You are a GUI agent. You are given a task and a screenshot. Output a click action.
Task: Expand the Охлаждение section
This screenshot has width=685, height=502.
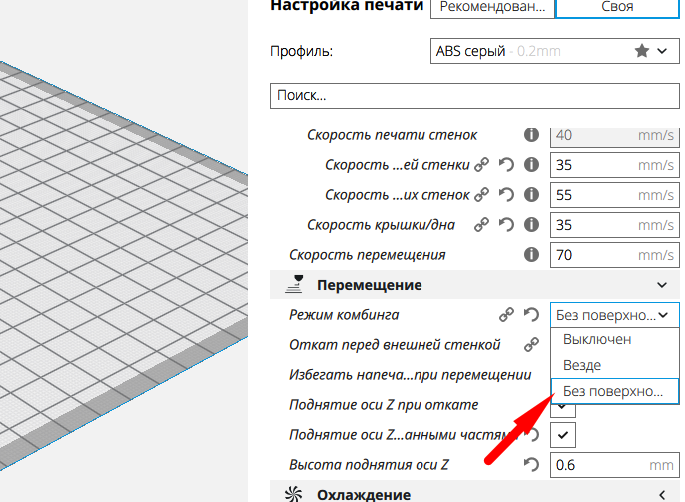pos(661,494)
